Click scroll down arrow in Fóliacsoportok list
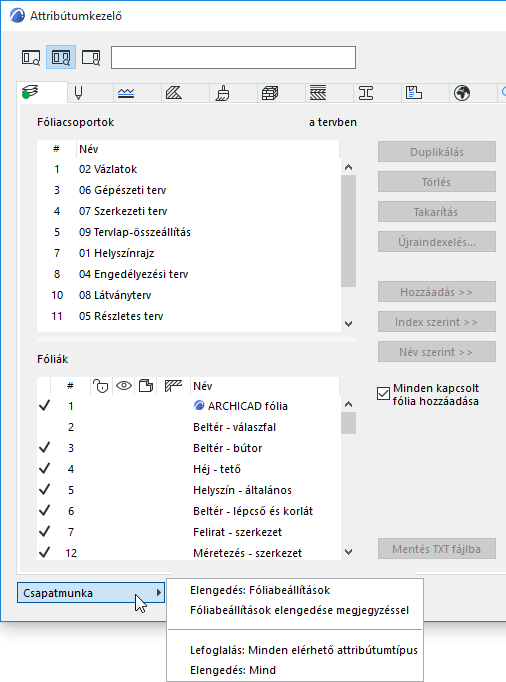 pyautogui.click(x=349, y=324)
